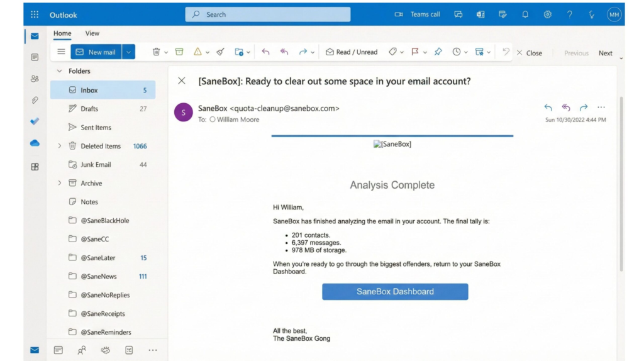Screen dimensions: 644x361
Task: Open the Move to dropdown arrow
Action: (x=248, y=53)
